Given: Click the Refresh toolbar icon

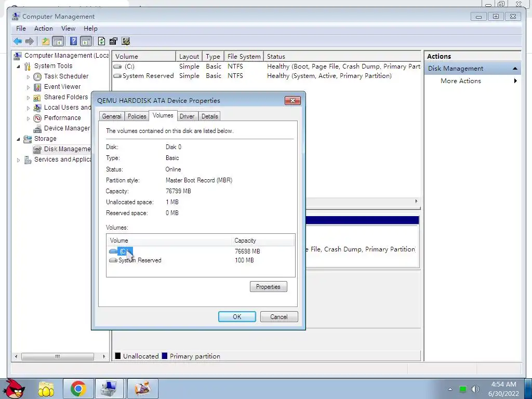Looking at the screenshot, I should point(101,42).
